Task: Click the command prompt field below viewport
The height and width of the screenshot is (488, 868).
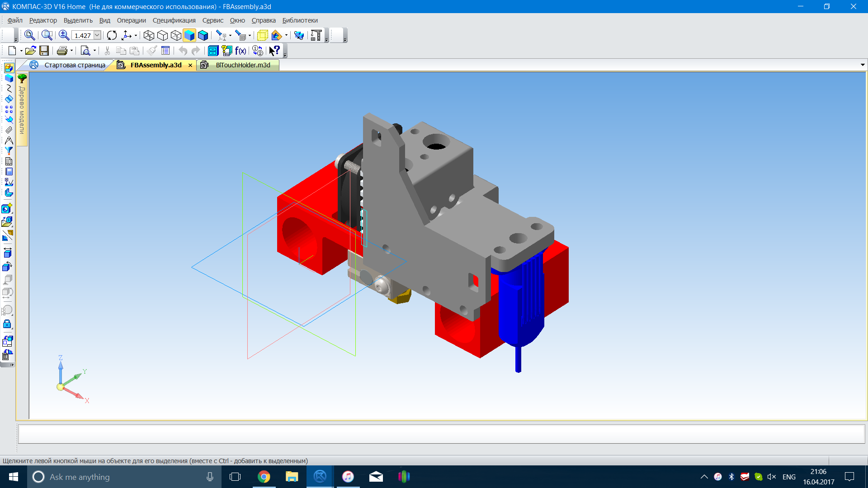Action: point(441,434)
